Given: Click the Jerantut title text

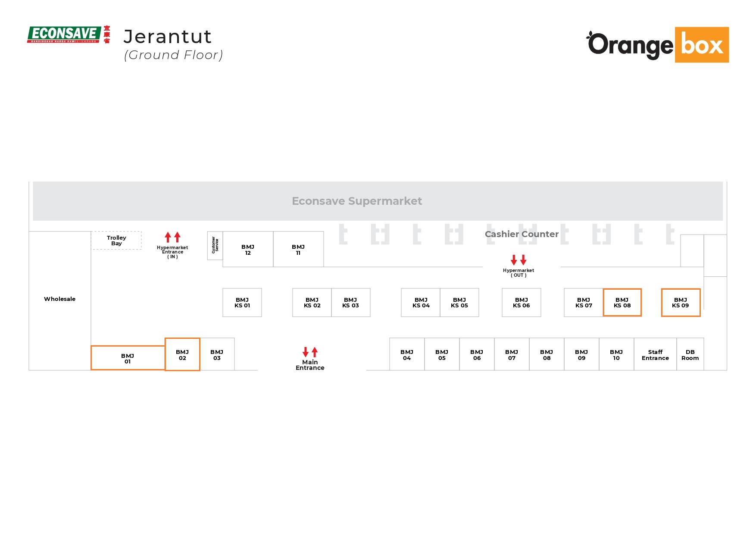Looking at the screenshot, I should 168,37.
